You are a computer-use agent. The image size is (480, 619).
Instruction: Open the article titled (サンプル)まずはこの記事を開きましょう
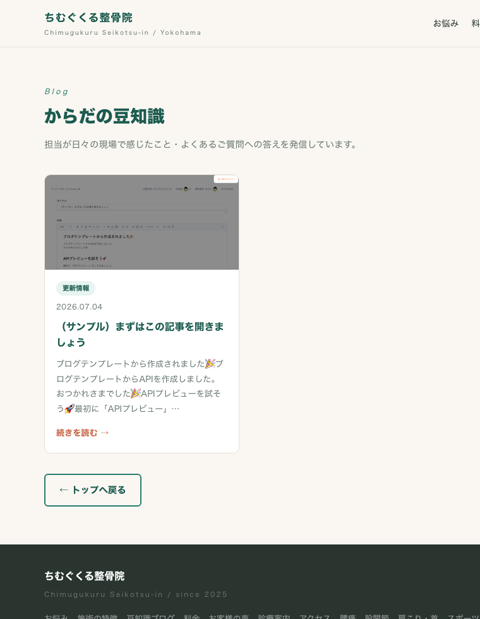[x=140, y=334]
